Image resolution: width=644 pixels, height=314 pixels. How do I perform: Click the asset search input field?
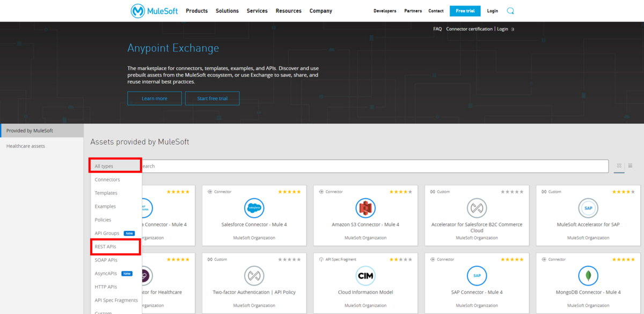(375, 166)
